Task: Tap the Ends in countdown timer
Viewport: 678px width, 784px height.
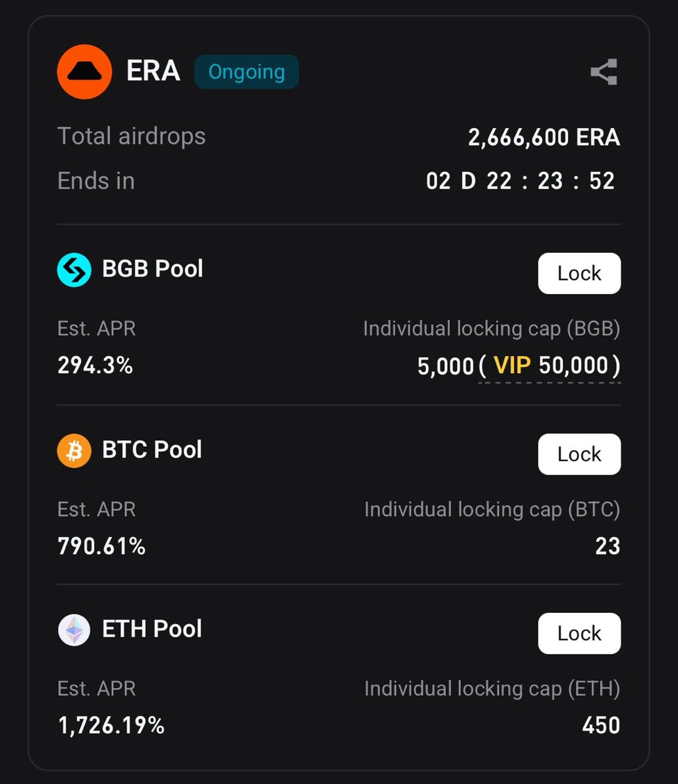Action: pyautogui.click(x=520, y=181)
